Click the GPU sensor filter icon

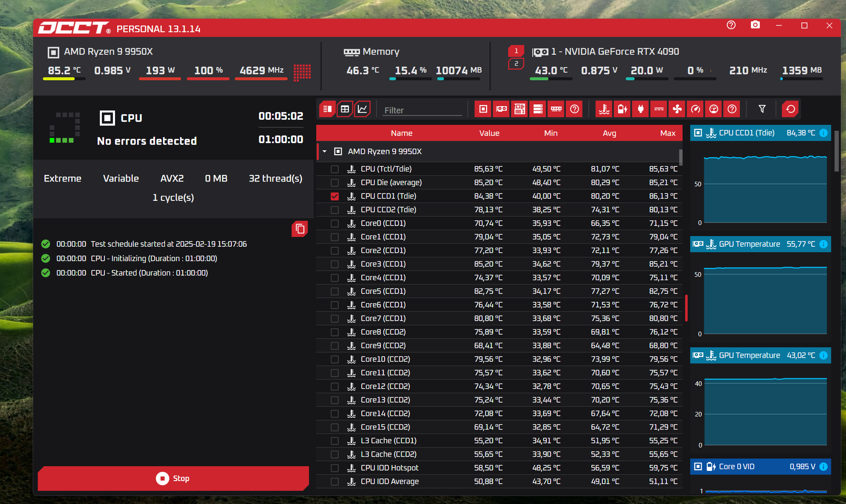pyautogui.click(x=501, y=109)
